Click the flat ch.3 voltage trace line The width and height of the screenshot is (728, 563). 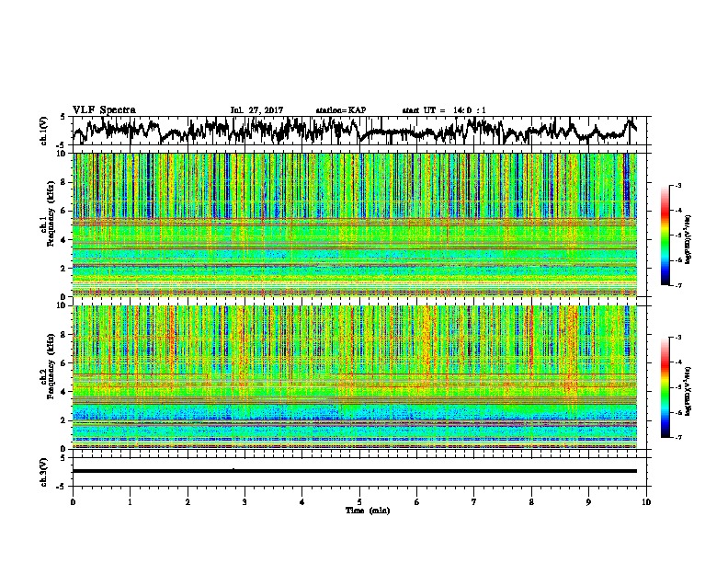[355, 471]
